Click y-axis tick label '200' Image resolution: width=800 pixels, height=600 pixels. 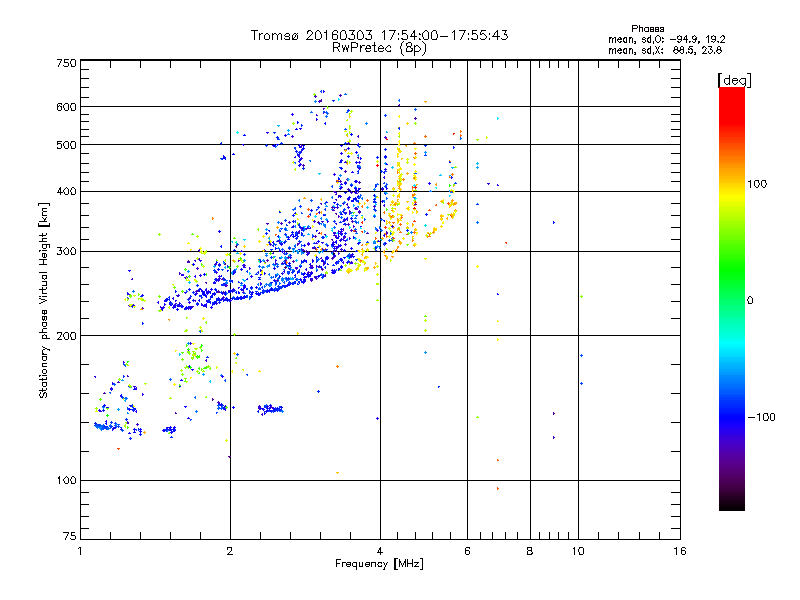pos(66,336)
